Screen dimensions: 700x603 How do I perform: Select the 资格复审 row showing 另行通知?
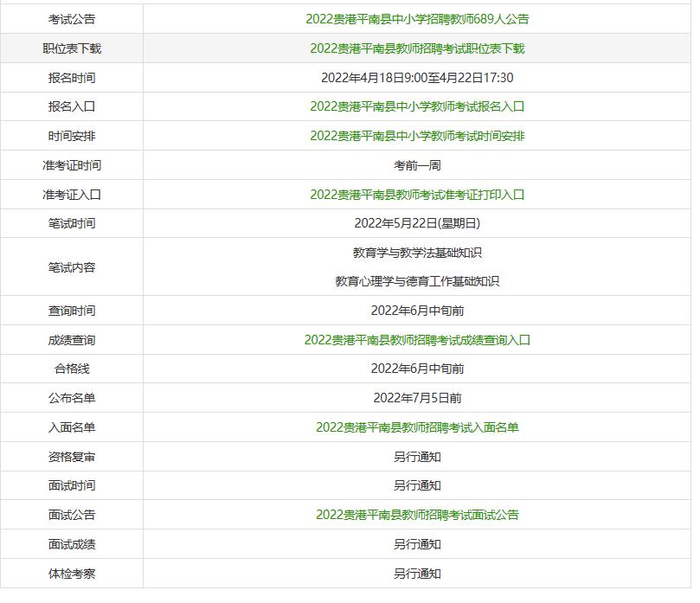[419, 456]
